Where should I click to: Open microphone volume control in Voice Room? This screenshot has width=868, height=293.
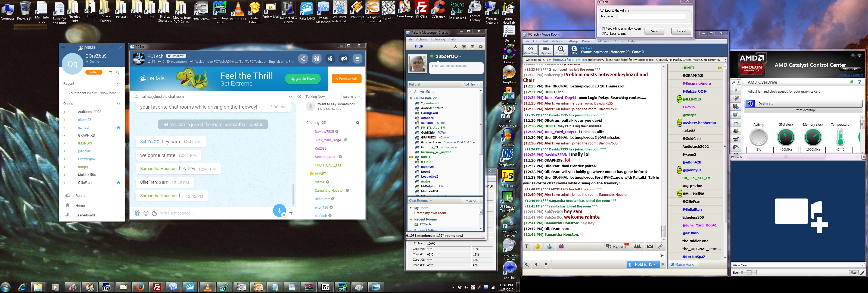tap(546, 265)
